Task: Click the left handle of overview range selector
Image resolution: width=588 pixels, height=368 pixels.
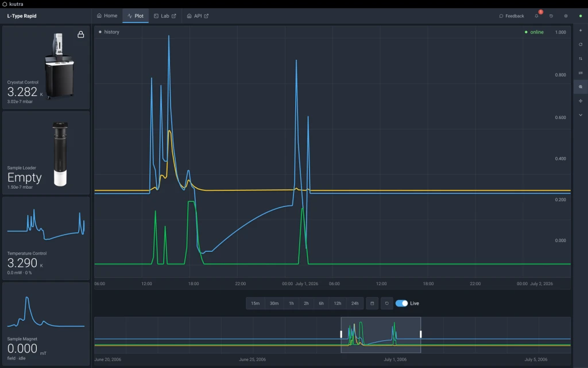Action: tap(341, 334)
